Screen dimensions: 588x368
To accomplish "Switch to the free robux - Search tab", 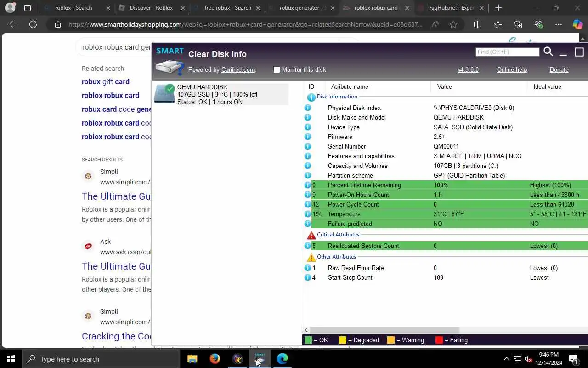I will [227, 8].
